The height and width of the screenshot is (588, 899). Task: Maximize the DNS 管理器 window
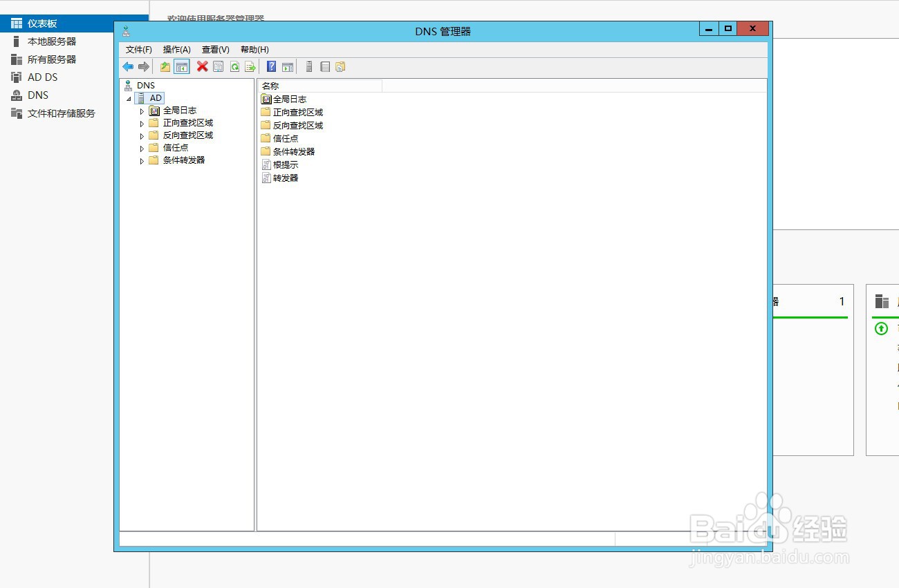[727, 29]
